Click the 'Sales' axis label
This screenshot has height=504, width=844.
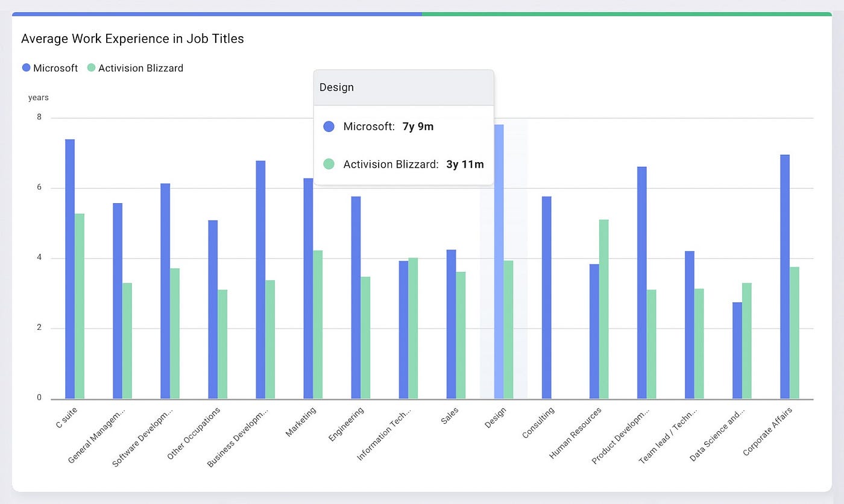449,415
